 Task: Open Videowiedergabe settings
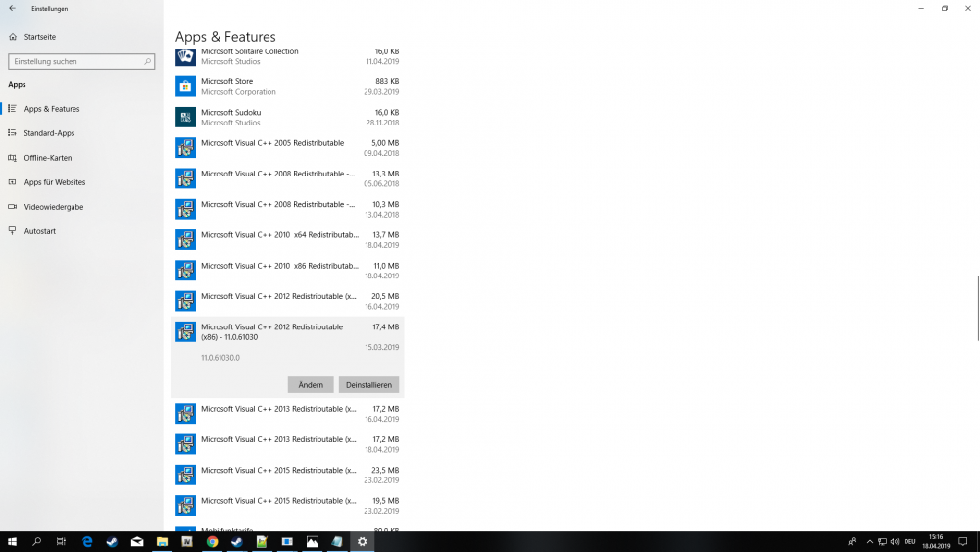[82, 206]
